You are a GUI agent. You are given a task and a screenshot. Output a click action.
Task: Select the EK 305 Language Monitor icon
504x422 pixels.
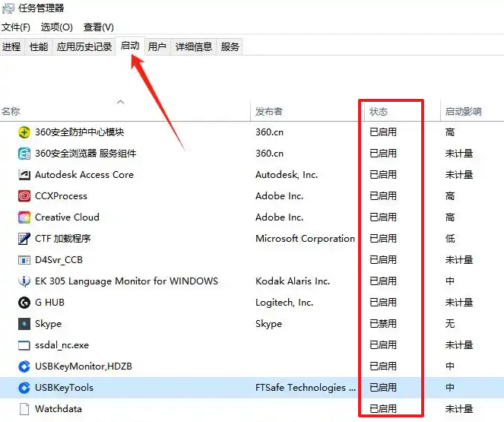click(x=24, y=281)
